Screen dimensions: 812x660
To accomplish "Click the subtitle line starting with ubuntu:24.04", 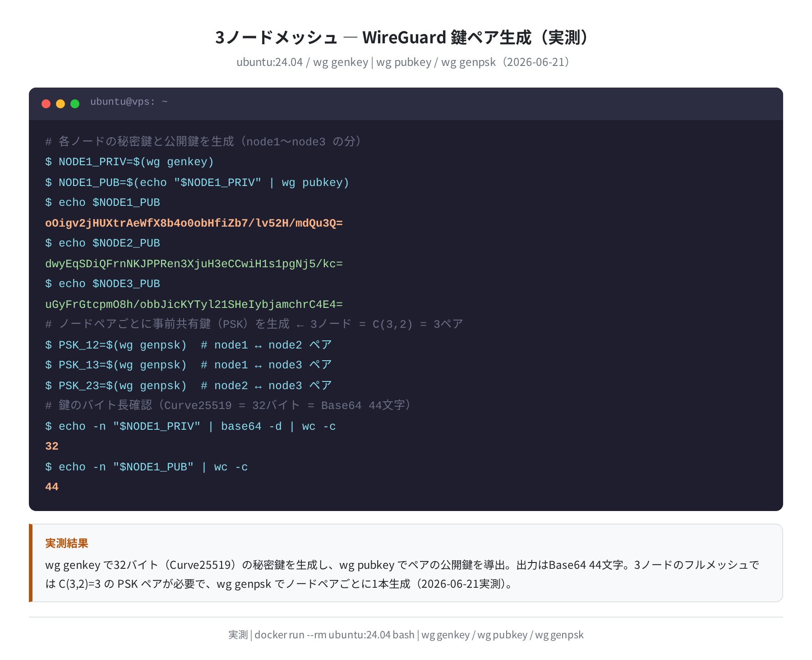I will click(x=406, y=62).
